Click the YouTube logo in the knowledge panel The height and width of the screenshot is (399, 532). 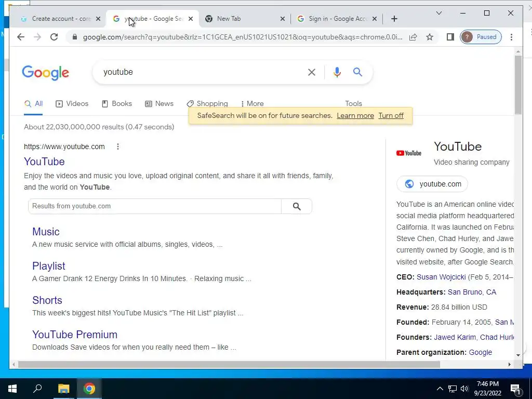point(409,153)
